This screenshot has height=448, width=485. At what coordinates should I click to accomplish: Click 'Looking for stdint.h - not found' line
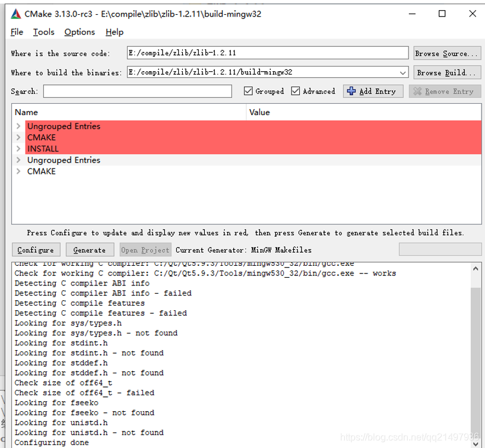pyautogui.click(x=89, y=353)
